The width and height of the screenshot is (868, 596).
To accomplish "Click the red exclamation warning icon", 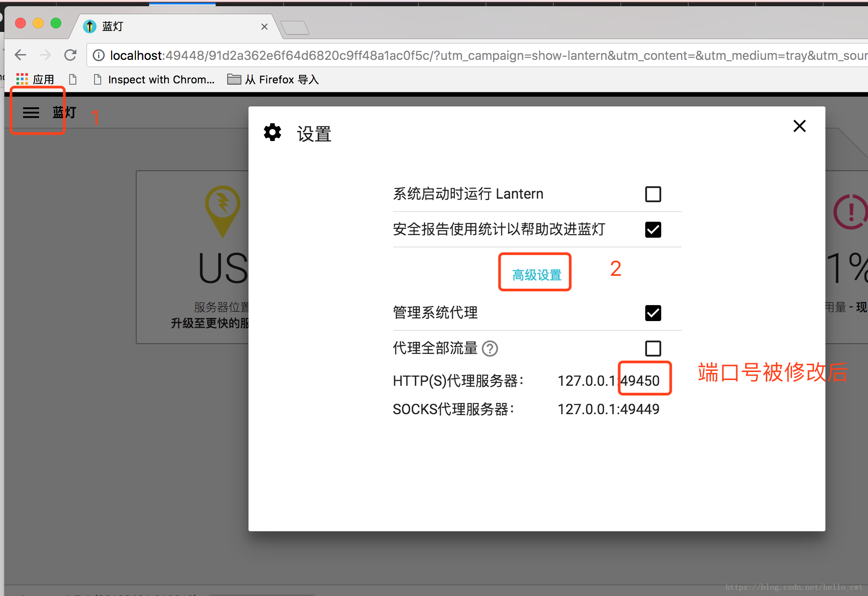I will pyautogui.click(x=851, y=212).
